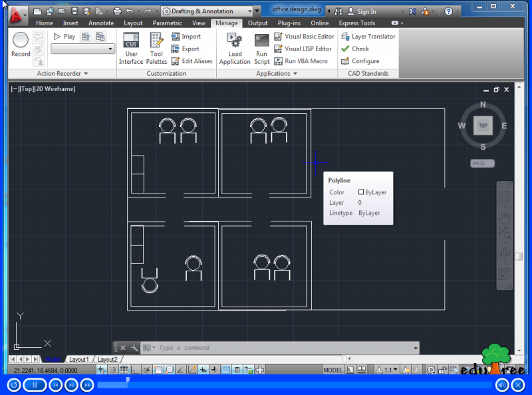Viewport: 532px width, 395px height.
Task: Click the Save icon in quick access toolbar
Action: [74, 11]
